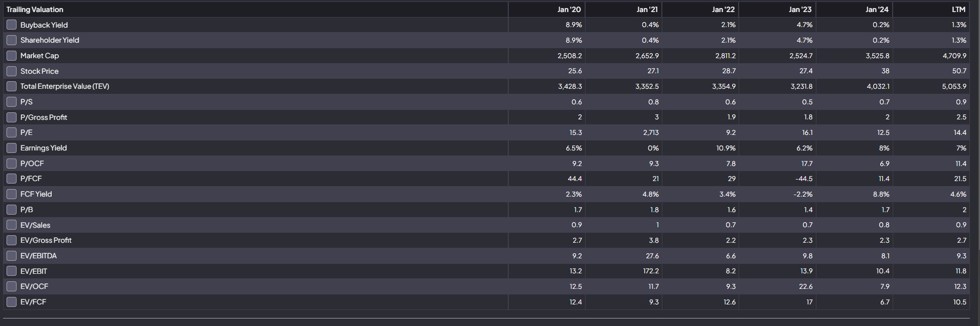Enable the P/E row checkbox
Image resolution: width=980 pixels, height=326 pixels.
coord(12,132)
